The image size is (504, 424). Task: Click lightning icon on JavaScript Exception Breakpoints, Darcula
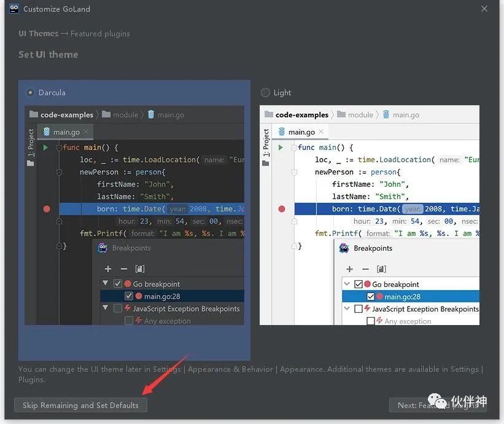[x=128, y=308]
